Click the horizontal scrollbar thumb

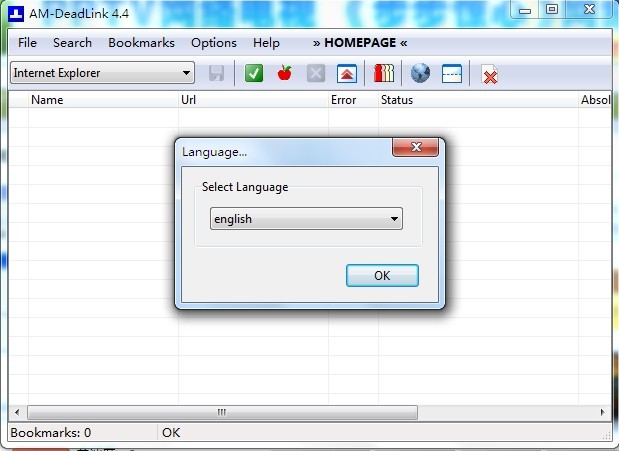point(222,412)
